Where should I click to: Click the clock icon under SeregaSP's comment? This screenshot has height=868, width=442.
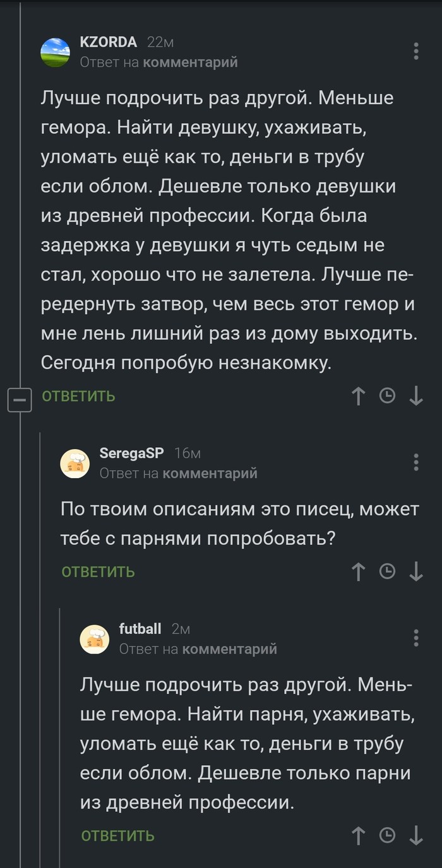pyautogui.click(x=388, y=573)
